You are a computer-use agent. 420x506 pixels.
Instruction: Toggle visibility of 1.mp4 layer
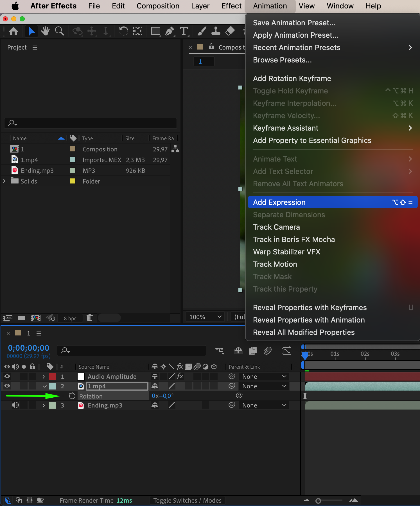7,386
